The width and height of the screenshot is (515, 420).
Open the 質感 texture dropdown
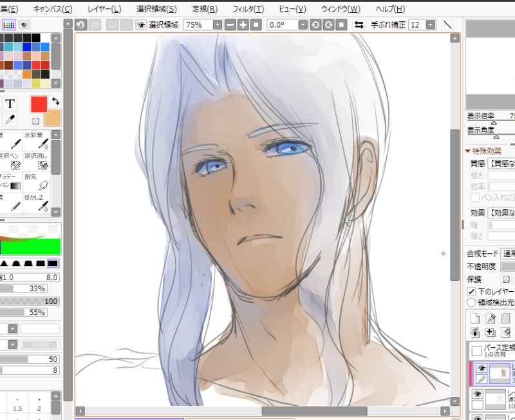[501, 163]
